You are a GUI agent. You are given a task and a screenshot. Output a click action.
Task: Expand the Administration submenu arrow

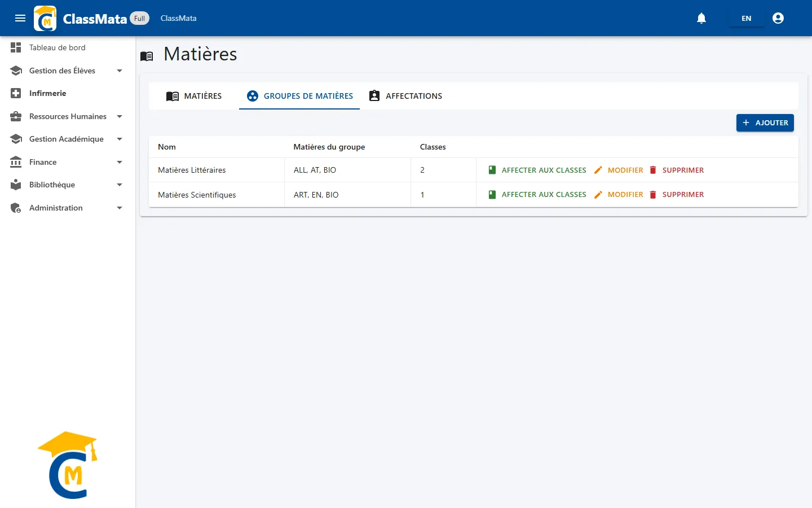[x=120, y=208]
